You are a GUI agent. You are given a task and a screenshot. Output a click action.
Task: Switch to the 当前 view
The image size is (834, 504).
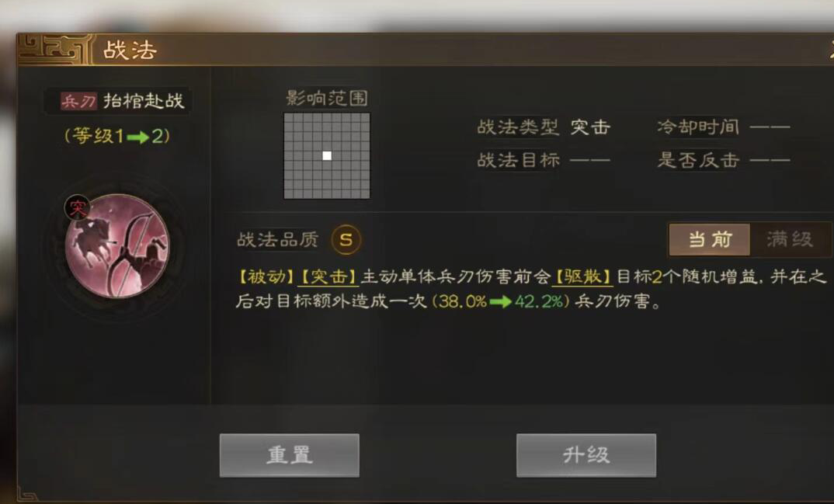tap(710, 239)
